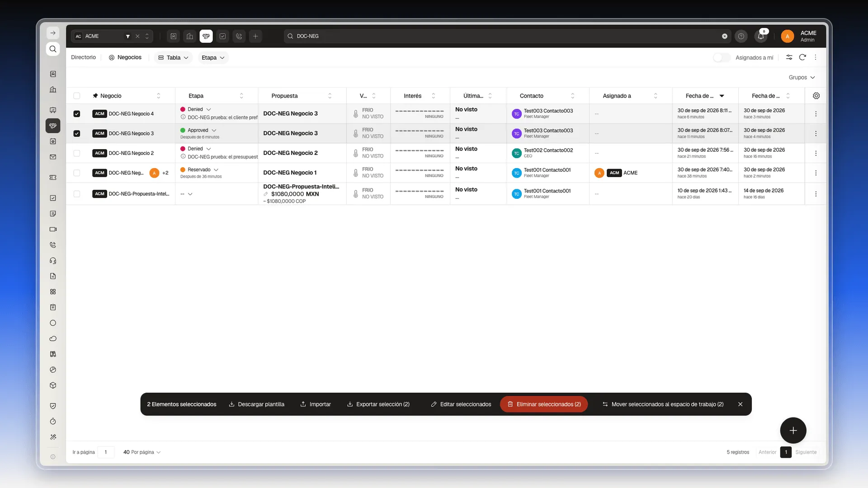
Task: Click Eliminar seleccionados (2) button
Action: (x=544, y=404)
